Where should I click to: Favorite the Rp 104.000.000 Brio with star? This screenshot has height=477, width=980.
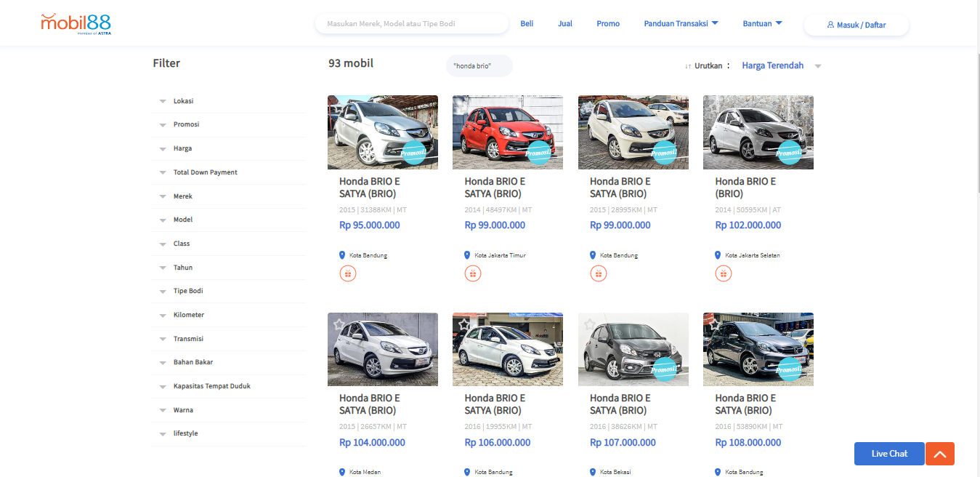339,324
